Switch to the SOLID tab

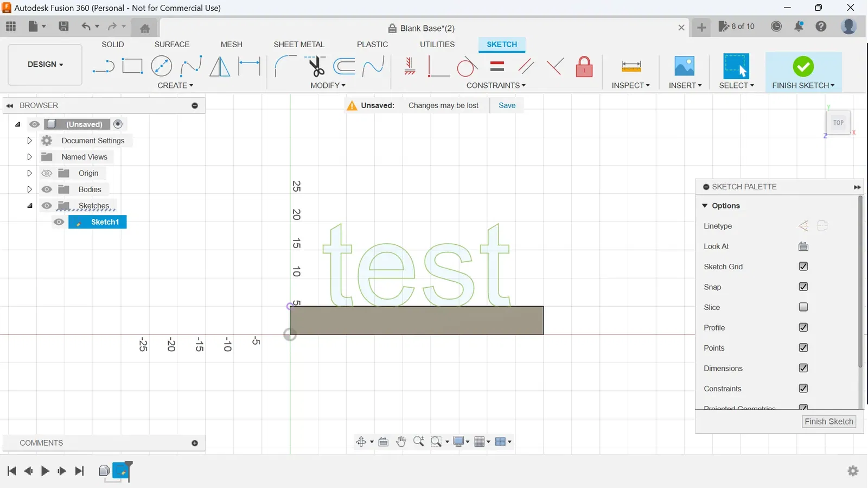coord(113,45)
